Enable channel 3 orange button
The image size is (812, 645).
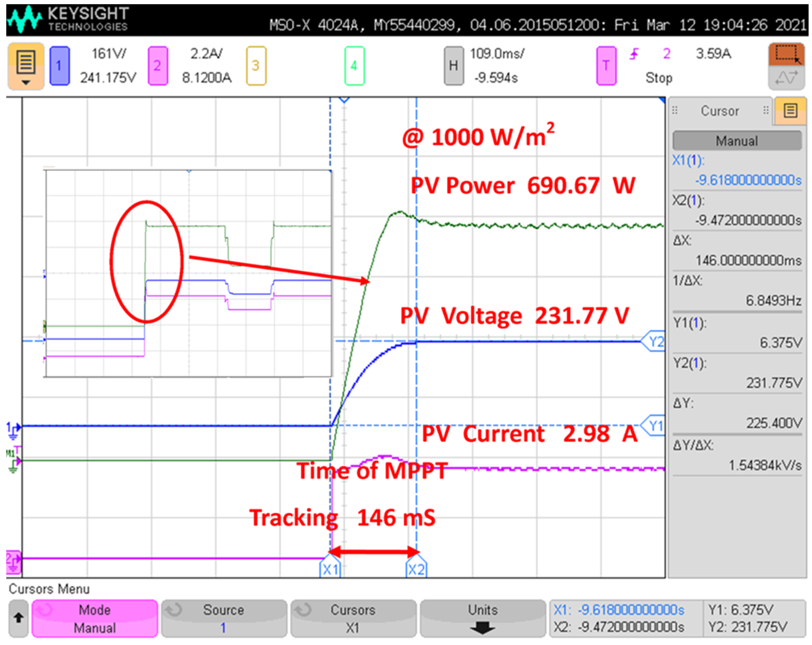point(256,66)
